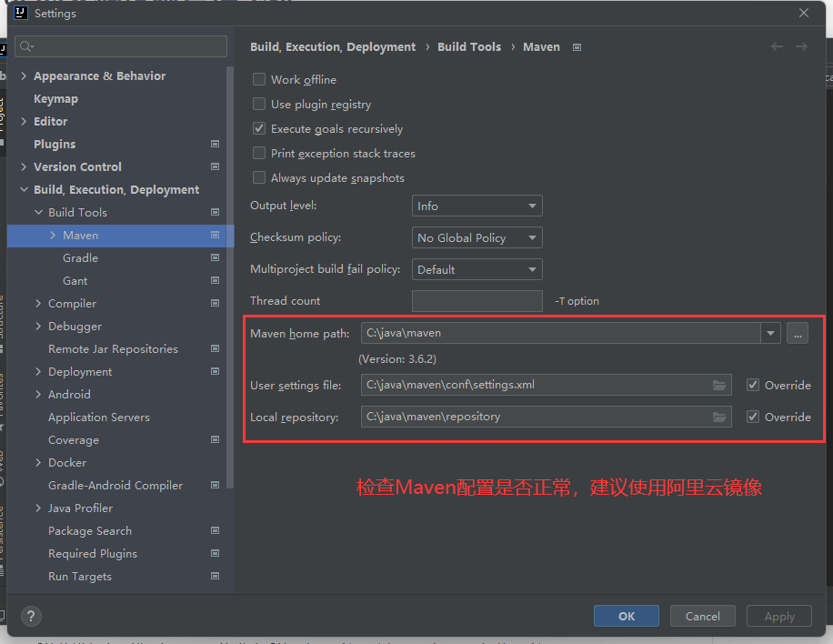
Task: Click the IntelliJ IDEA logo in title bar
Action: point(21,13)
